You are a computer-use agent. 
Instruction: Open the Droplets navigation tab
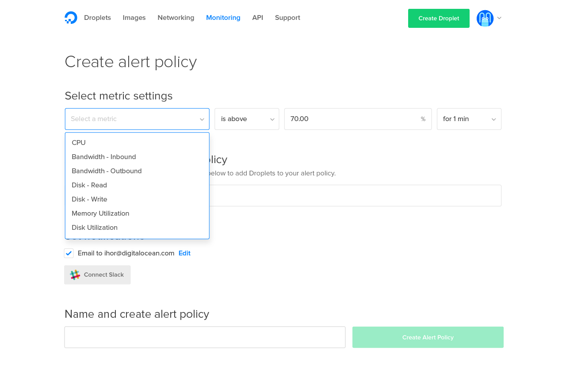pyautogui.click(x=97, y=18)
